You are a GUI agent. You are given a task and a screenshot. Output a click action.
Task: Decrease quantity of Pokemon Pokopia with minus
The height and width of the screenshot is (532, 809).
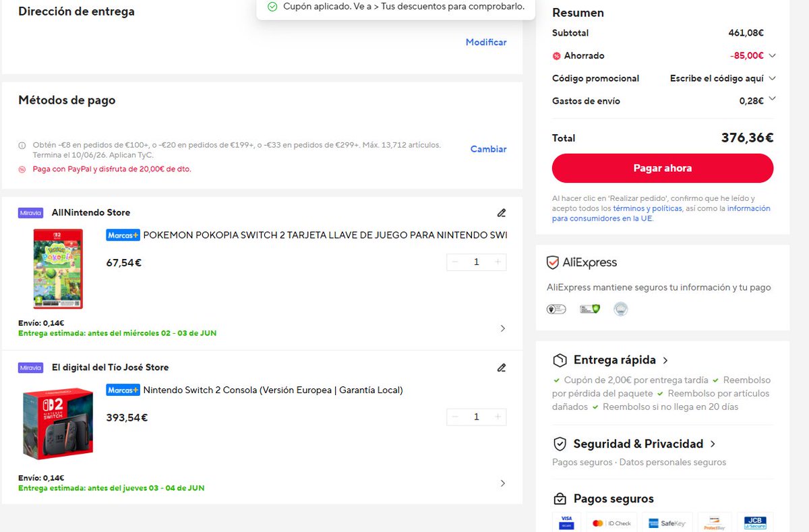tap(455, 262)
